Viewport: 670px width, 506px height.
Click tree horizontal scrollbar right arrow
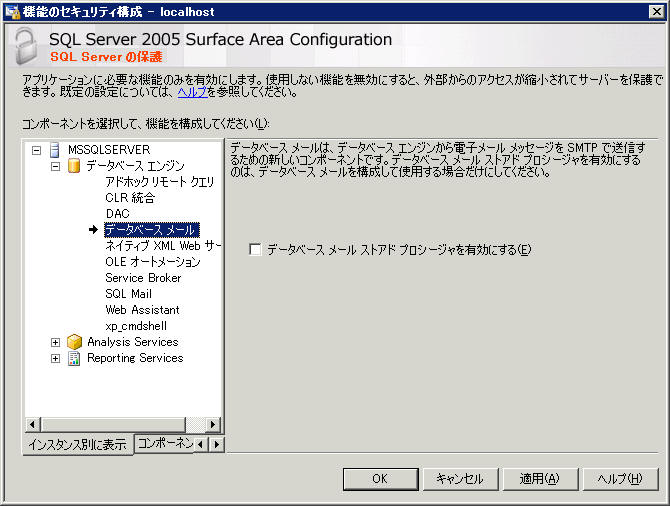[213, 425]
